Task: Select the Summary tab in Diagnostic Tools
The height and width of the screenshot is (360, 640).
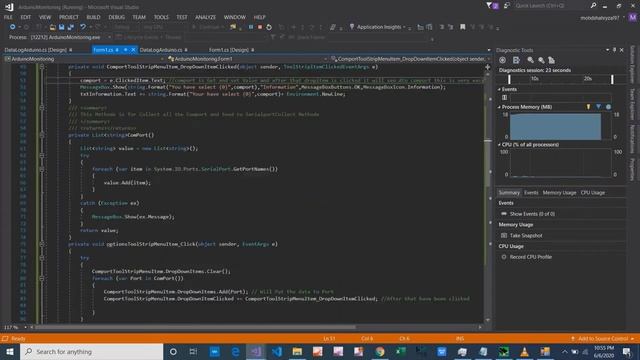Action: click(509, 193)
